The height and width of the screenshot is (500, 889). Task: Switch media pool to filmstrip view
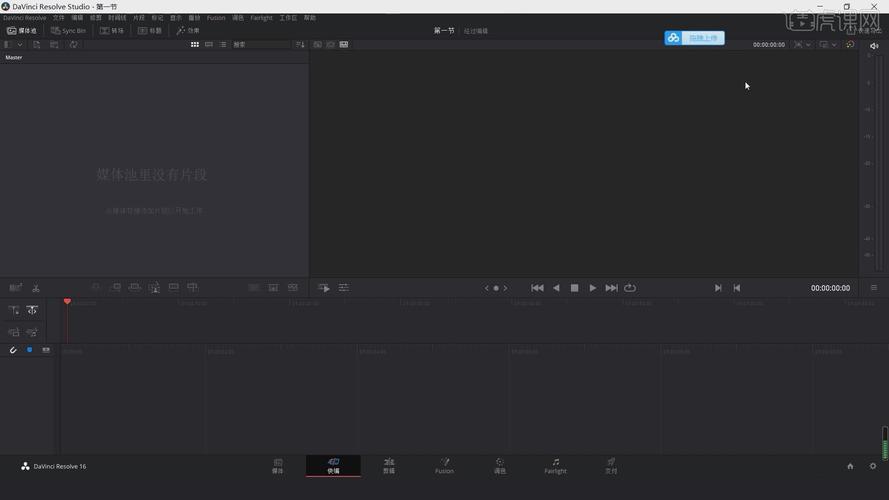(209, 44)
